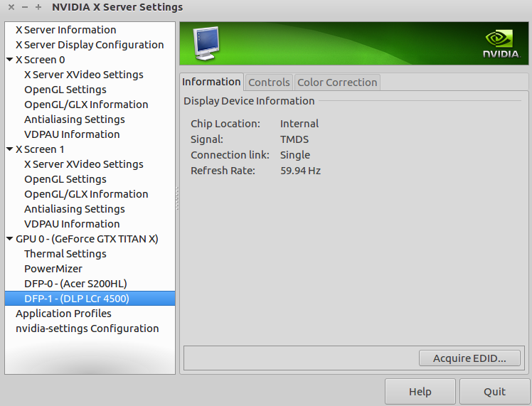Click the monitor icon in the banner

[206, 43]
